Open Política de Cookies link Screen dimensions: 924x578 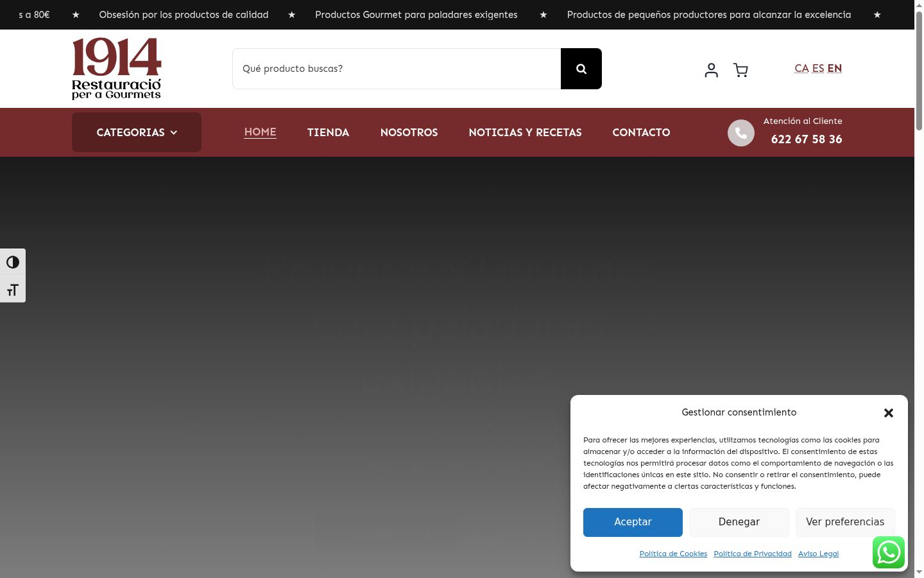[x=673, y=554]
